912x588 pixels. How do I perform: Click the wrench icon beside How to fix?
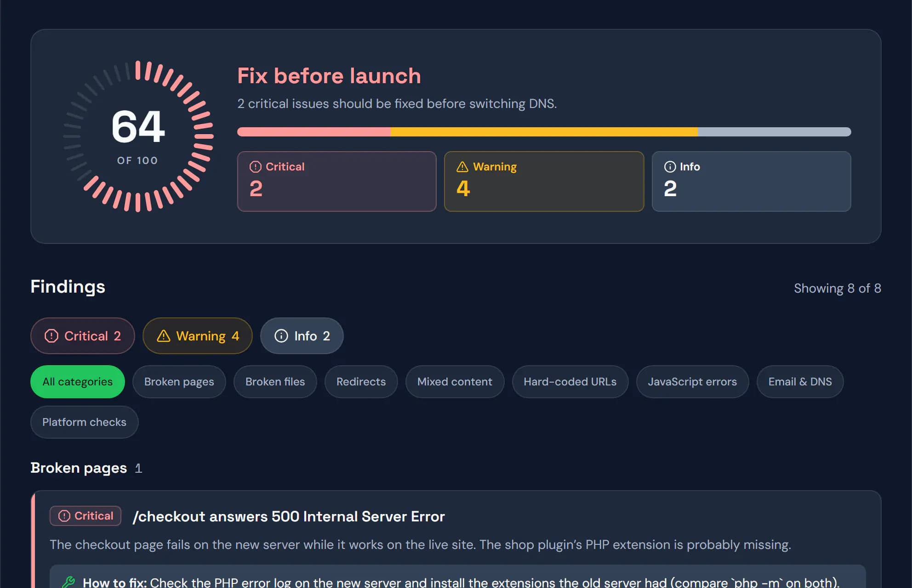pos(68,582)
